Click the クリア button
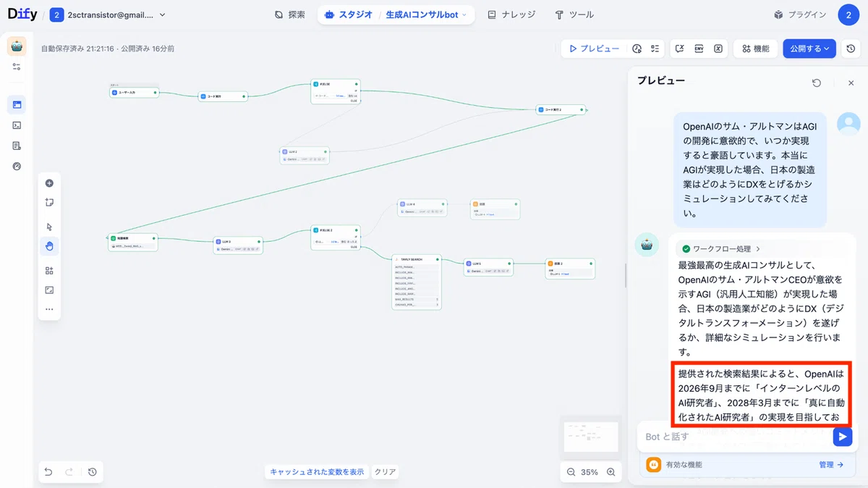The width and height of the screenshot is (868, 488). click(x=385, y=472)
